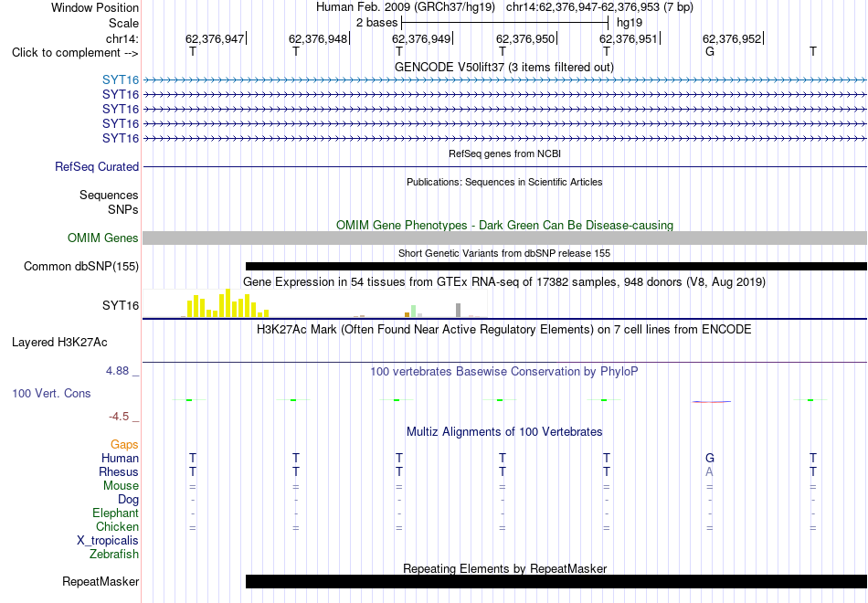This screenshot has width=868, height=603.
Task: Click the -4.5 PhyloP lower axis value
Action: coord(119,417)
